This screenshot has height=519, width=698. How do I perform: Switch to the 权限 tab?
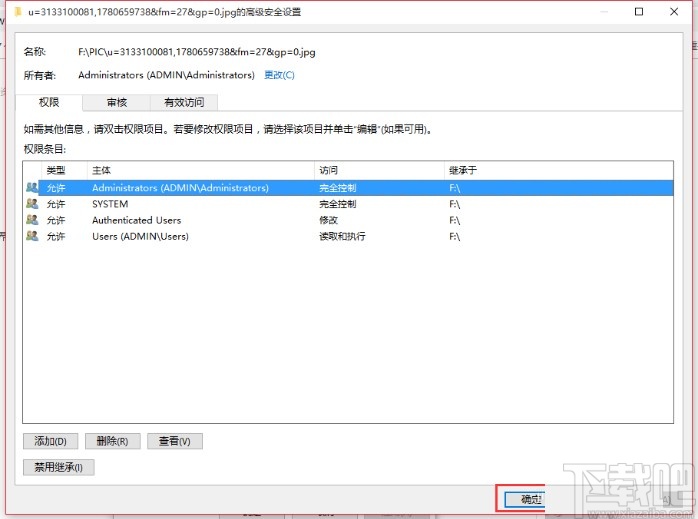point(49,102)
